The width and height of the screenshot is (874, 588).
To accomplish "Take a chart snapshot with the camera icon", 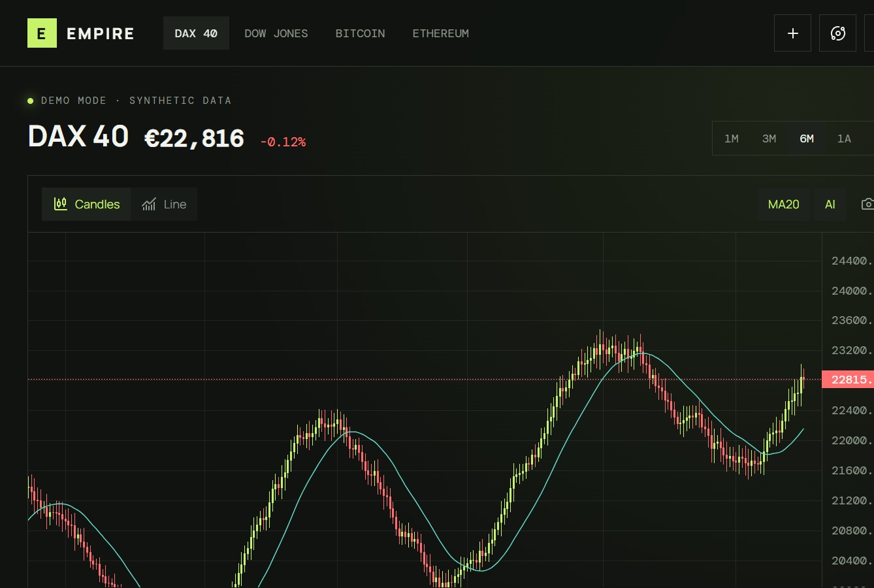I will 867,204.
